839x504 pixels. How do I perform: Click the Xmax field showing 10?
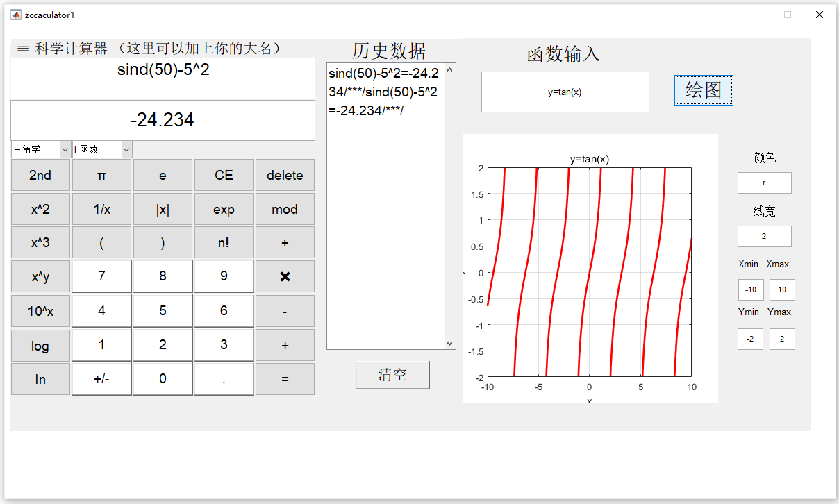click(x=782, y=289)
